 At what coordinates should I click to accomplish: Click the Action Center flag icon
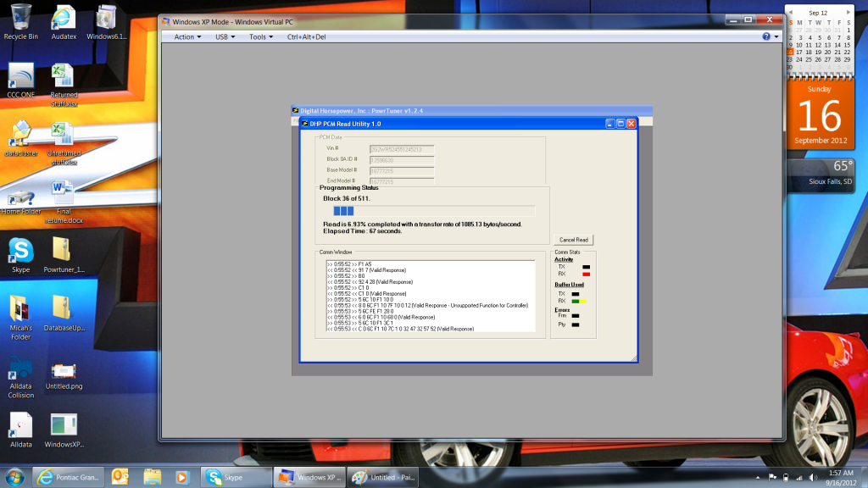(772, 478)
